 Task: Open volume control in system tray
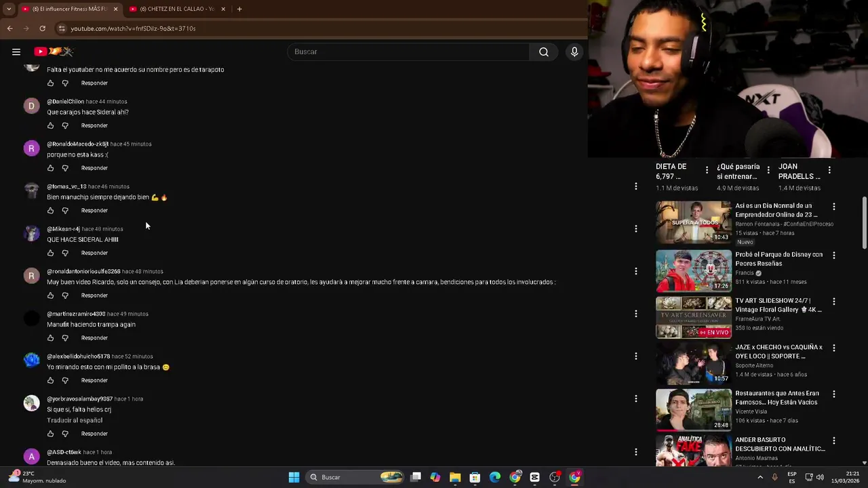click(x=820, y=477)
